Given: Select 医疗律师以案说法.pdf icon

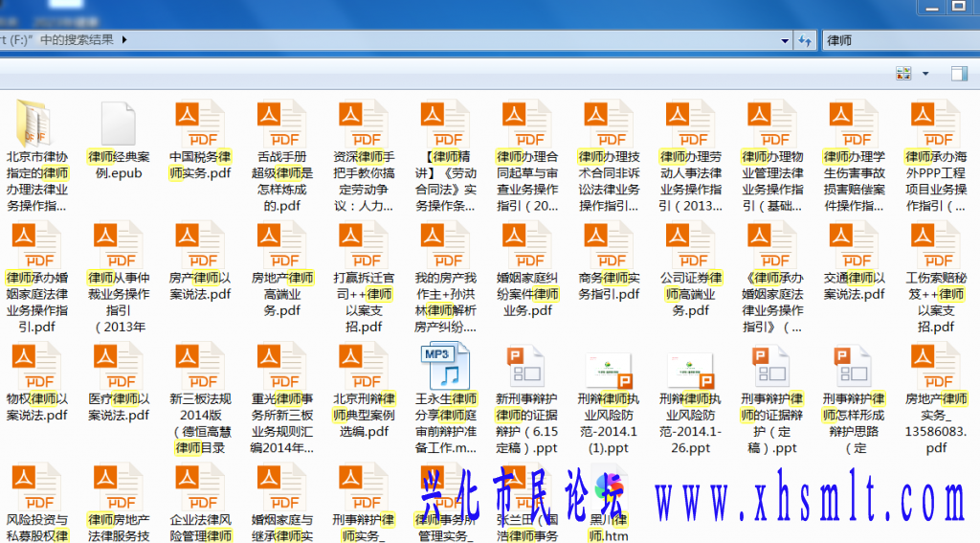Looking at the screenshot, I should pos(118,366).
